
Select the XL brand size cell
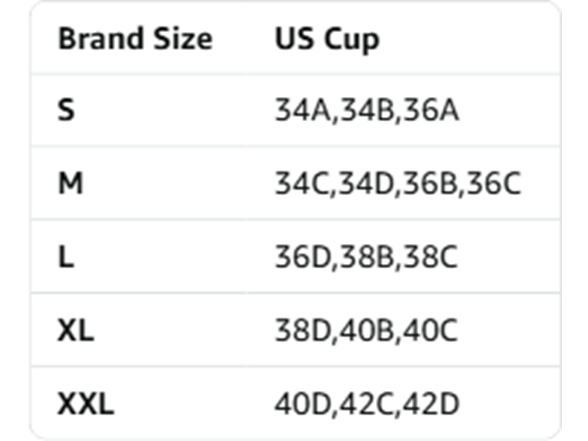pos(76,330)
